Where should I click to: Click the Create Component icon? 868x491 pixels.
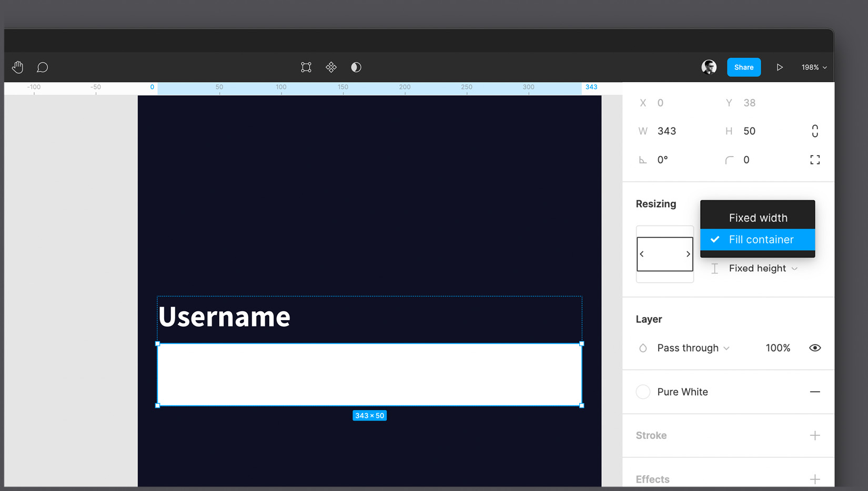(x=331, y=67)
